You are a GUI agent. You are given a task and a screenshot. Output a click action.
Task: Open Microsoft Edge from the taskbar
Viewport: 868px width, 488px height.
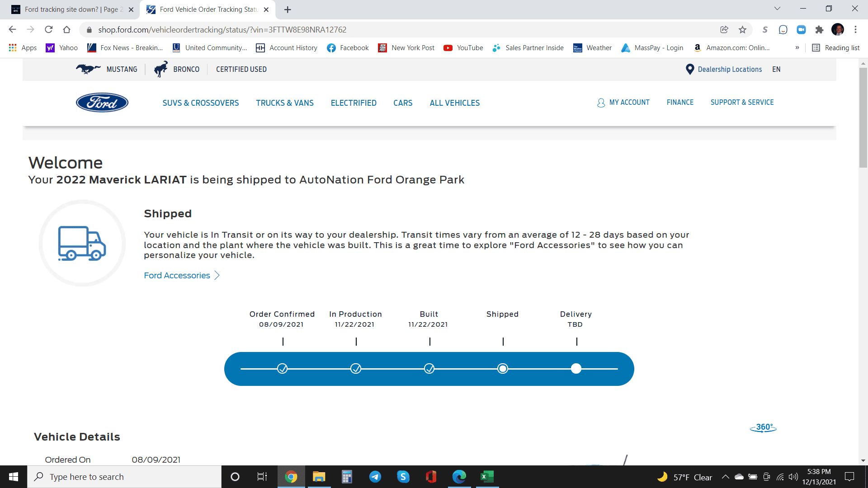tap(459, 477)
